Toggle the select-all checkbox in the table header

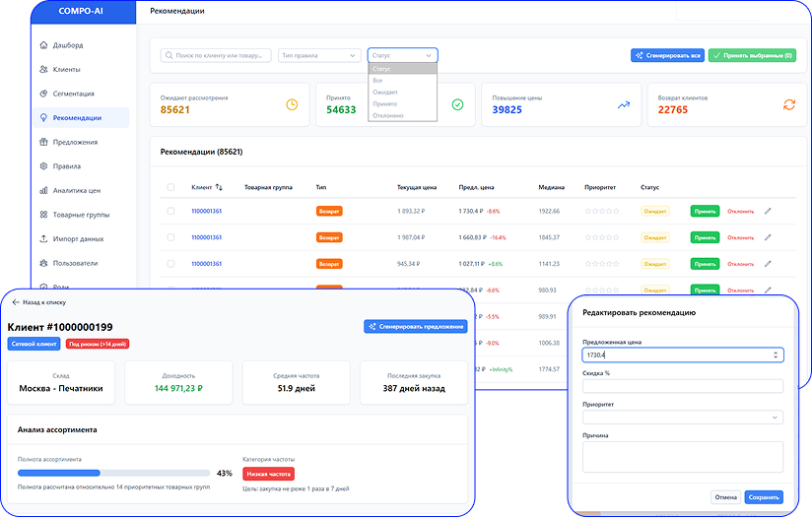coord(171,186)
